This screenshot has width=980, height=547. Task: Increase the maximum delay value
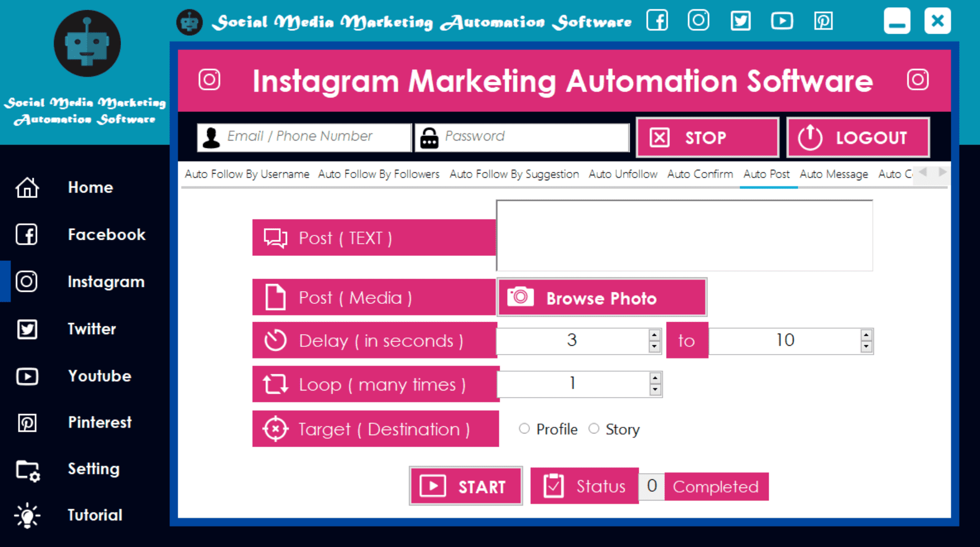click(x=866, y=335)
